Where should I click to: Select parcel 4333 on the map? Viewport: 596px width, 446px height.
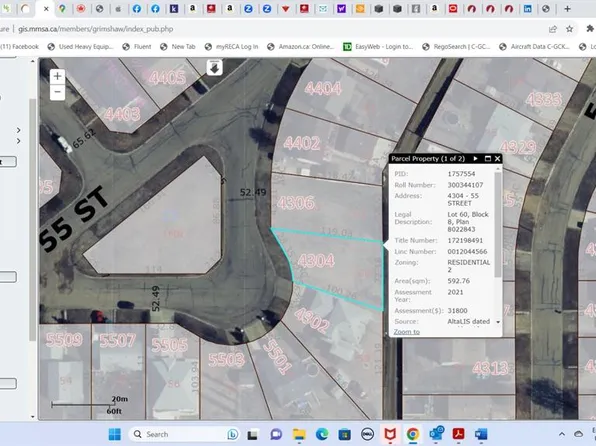coord(544,100)
